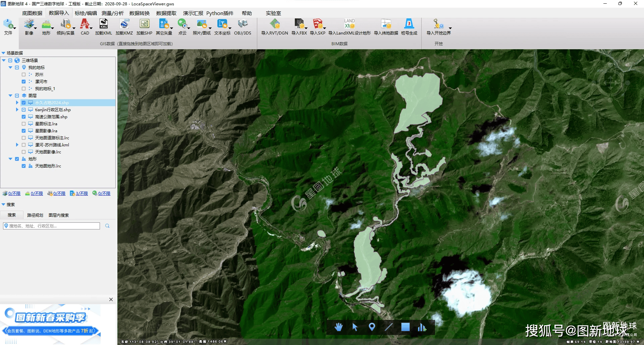Select the pan hand tool in map toolbar
Screen dimensions: 644x345
point(338,327)
